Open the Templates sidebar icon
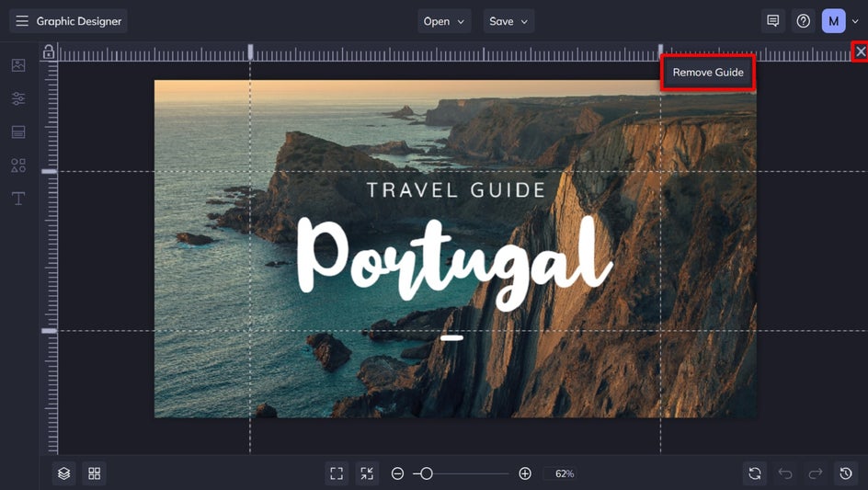Image resolution: width=868 pixels, height=490 pixels. [x=18, y=131]
